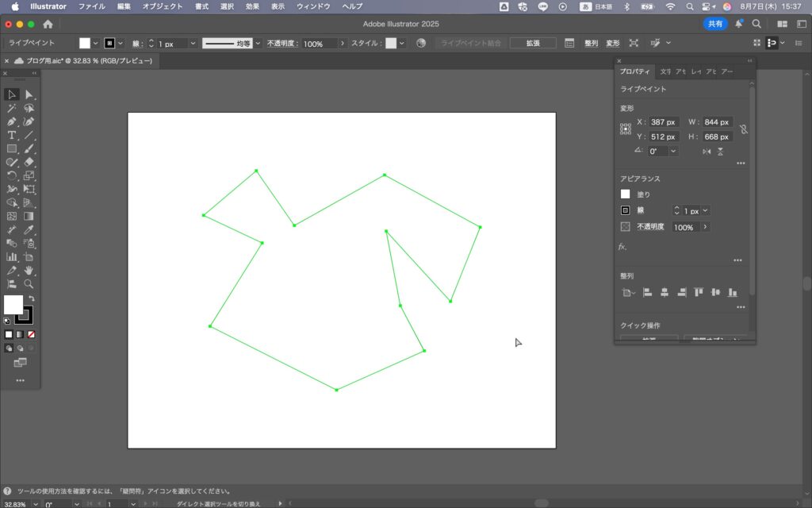Screen dimensions: 812x508
Task: Choose the Type tool
Action: pyautogui.click(x=12, y=135)
